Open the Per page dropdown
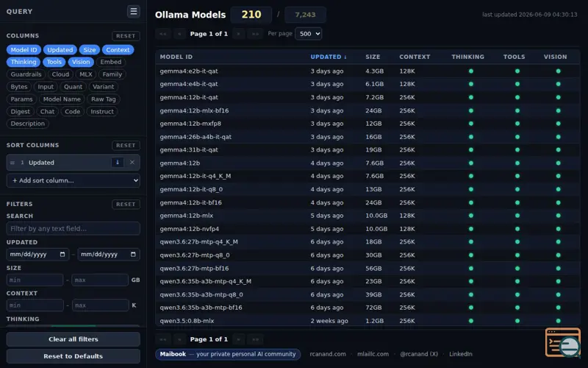Viewport: 588px width, 368px height. coord(308,34)
